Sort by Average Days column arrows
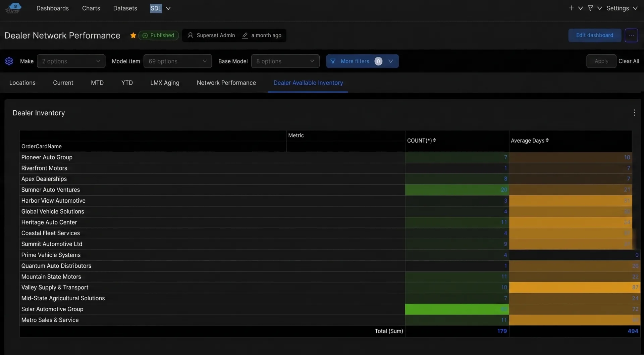The image size is (644, 355). point(547,140)
